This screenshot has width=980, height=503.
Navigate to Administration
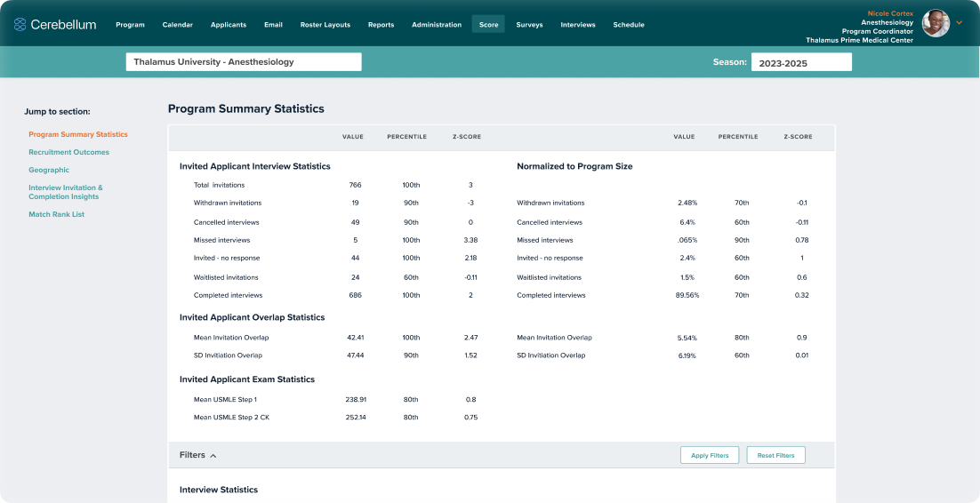437,25
